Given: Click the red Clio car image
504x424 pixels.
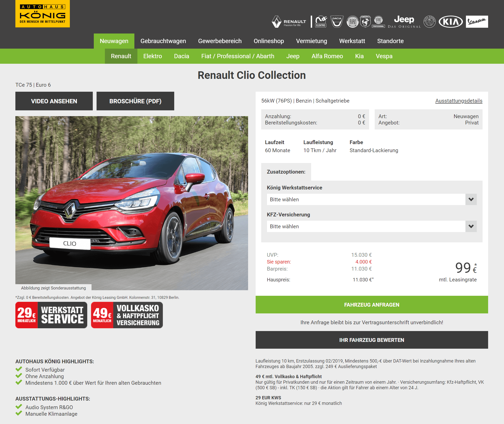Looking at the screenshot, I should (132, 203).
